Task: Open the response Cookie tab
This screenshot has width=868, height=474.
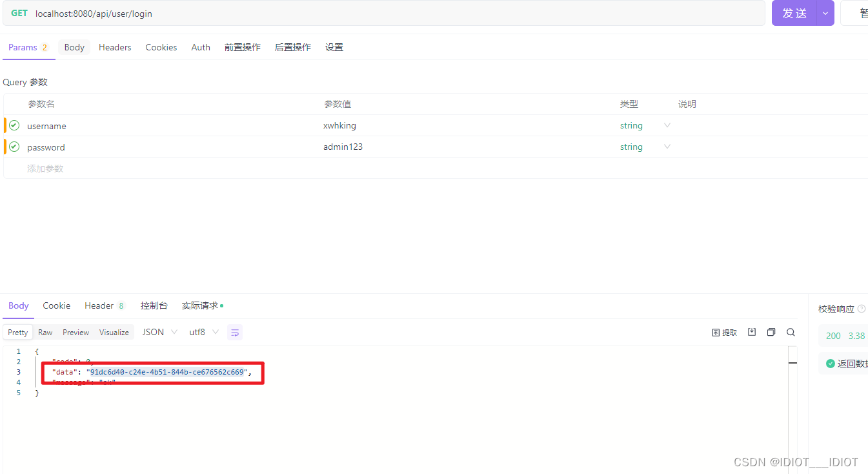Action: [57, 305]
